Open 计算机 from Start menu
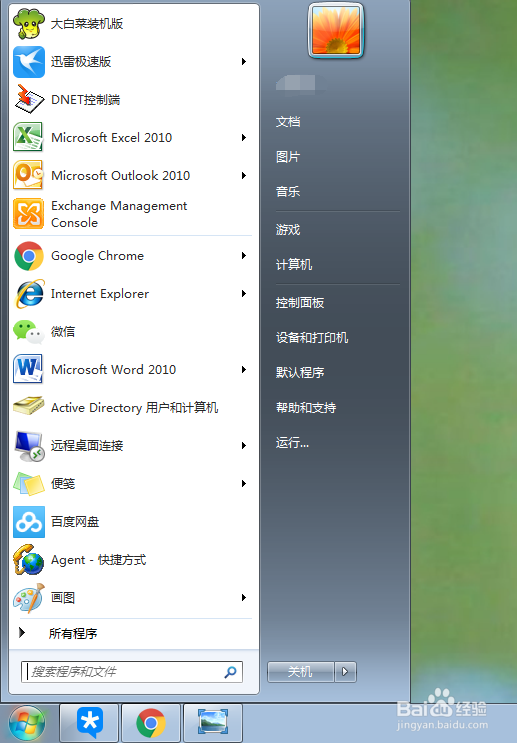This screenshot has width=517, height=743. pyautogui.click(x=294, y=265)
